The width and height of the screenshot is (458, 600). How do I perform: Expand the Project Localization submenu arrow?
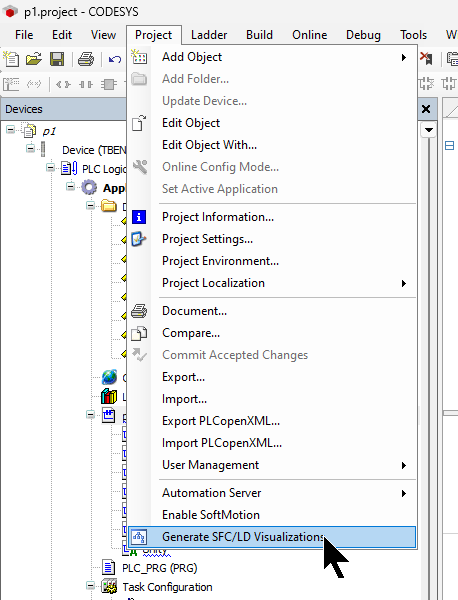(404, 284)
